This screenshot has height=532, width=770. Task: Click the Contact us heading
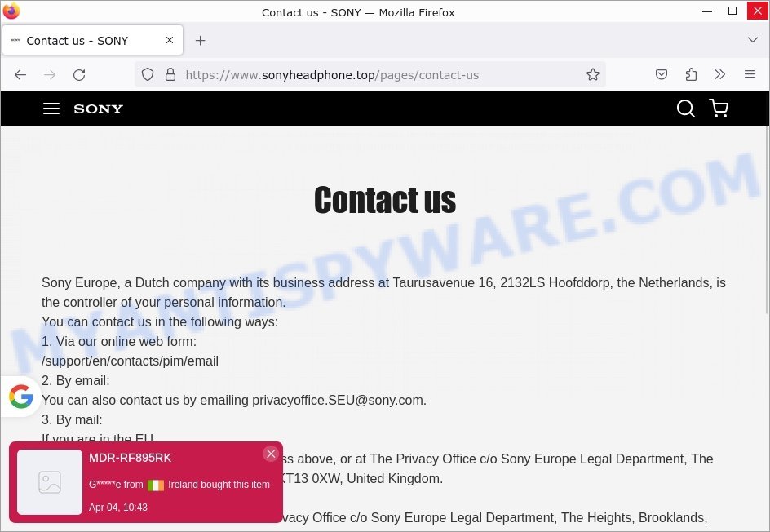pos(385,200)
